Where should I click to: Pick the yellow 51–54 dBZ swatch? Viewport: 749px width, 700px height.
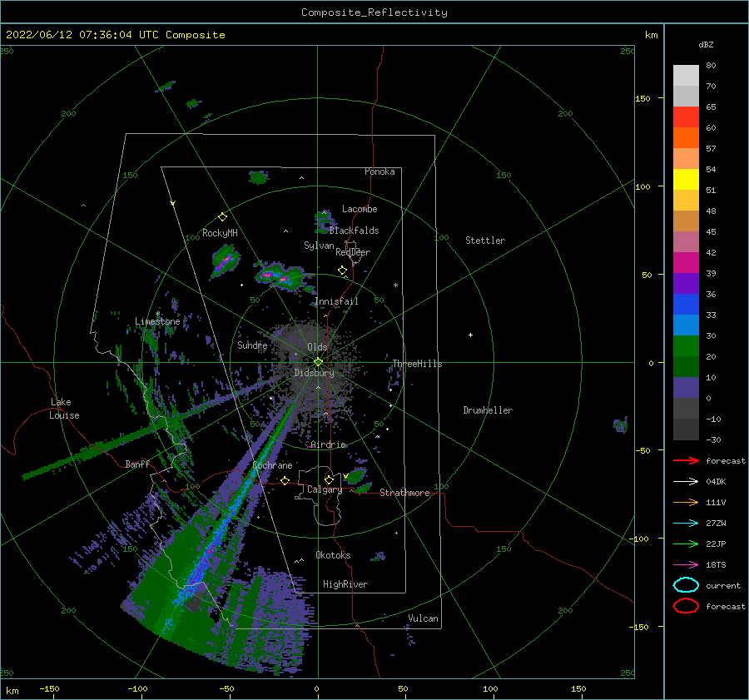point(686,180)
